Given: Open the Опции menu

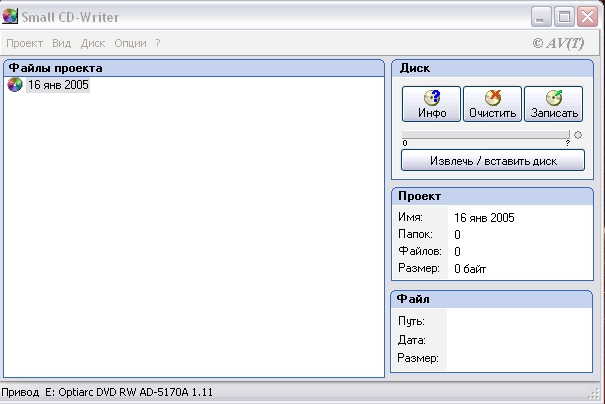Looking at the screenshot, I should coord(130,43).
